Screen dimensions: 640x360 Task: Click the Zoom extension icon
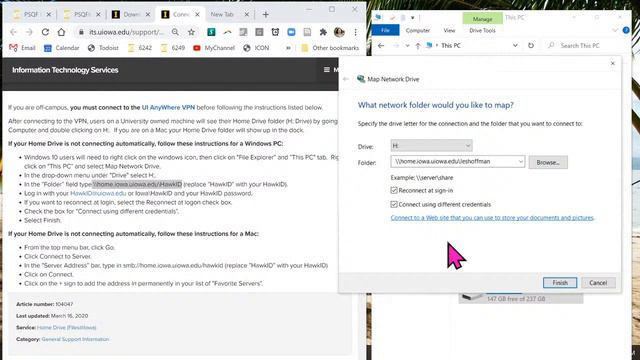(x=291, y=32)
